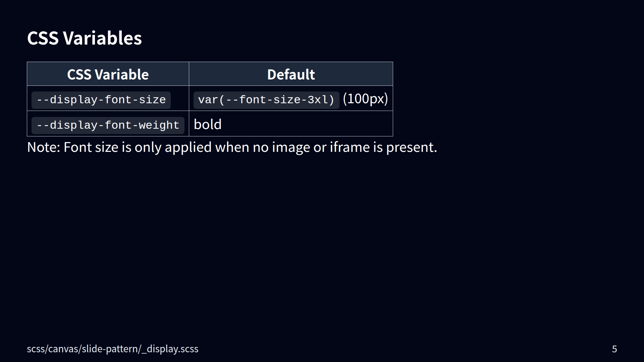Viewport: 644px width, 362px height.
Task: Select the word "present." ending the note
Action: [x=412, y=148]
